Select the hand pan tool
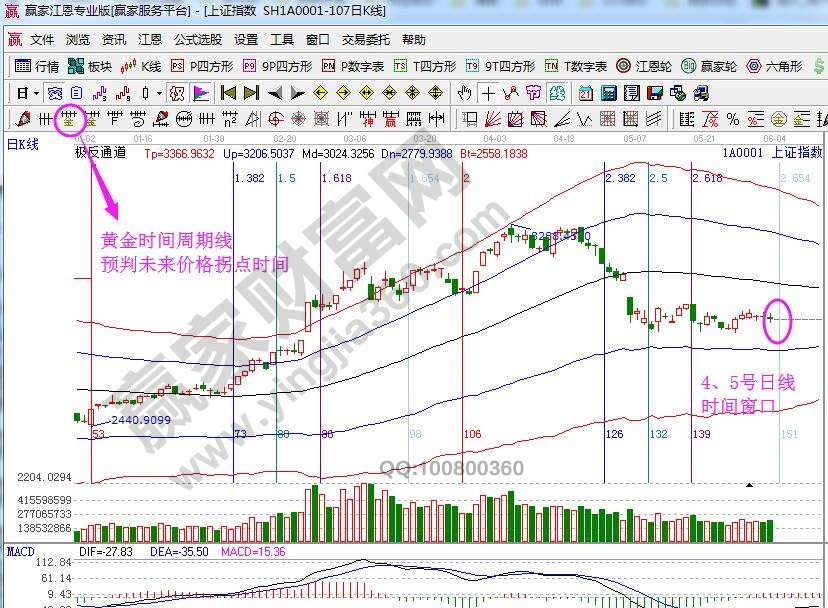Screen dimensions: 828x608 pos(464,93)
